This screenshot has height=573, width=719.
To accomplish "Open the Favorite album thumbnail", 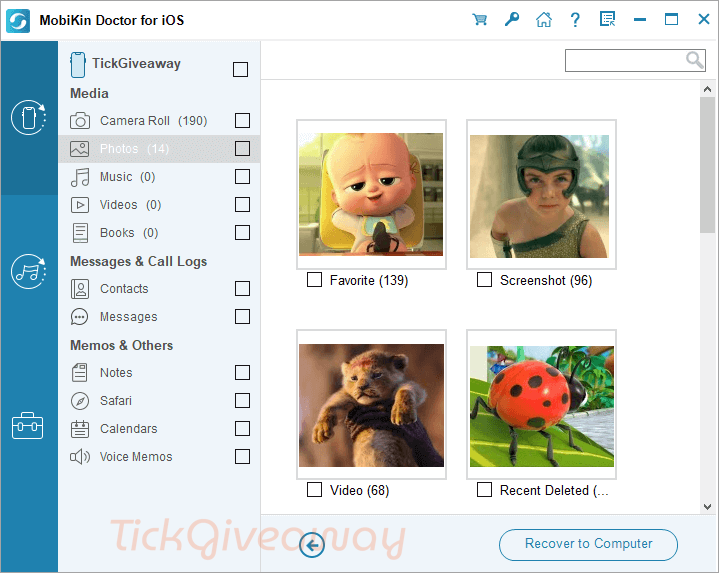I will (371, 194).
